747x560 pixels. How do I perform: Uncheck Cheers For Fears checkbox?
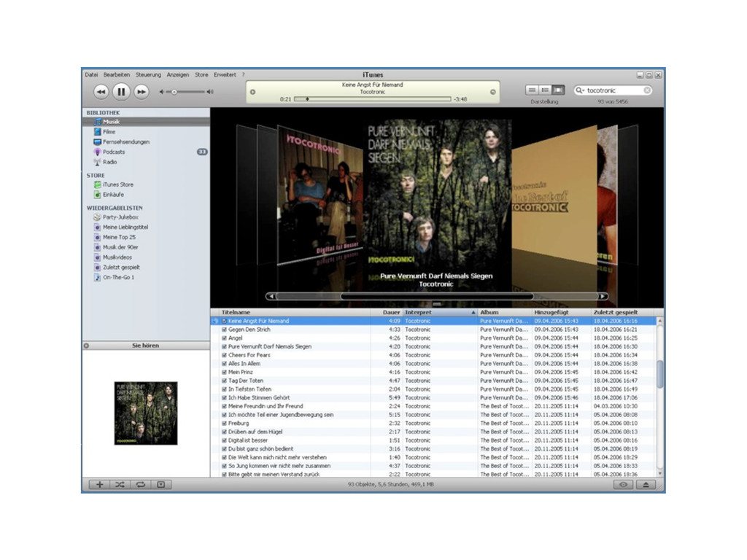click(225, 355)
